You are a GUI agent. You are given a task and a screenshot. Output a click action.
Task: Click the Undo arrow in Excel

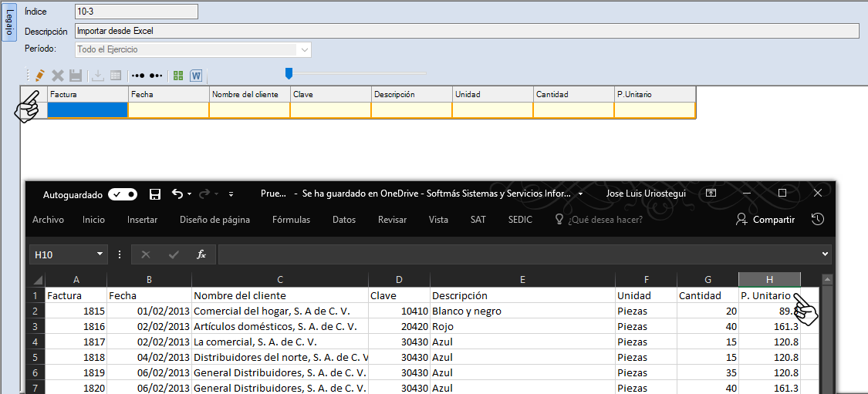coord(177,194)
